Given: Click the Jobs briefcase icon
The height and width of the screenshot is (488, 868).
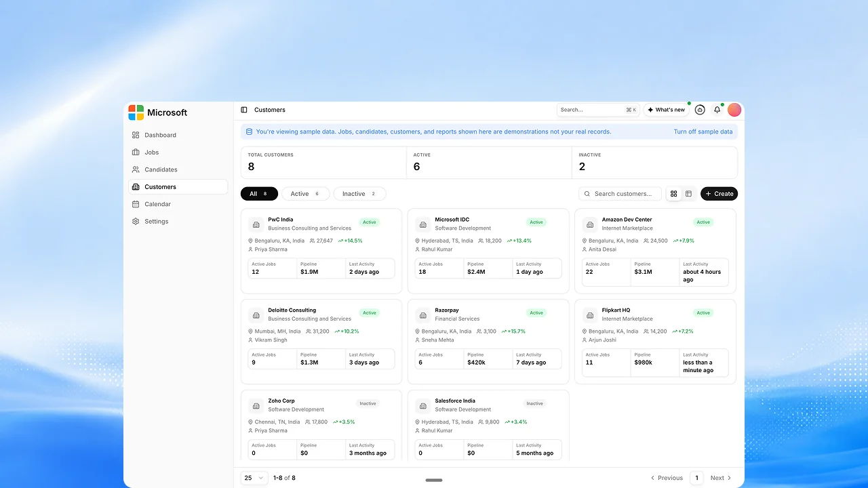Looking at the screenshot, I should tap(136, 152).
